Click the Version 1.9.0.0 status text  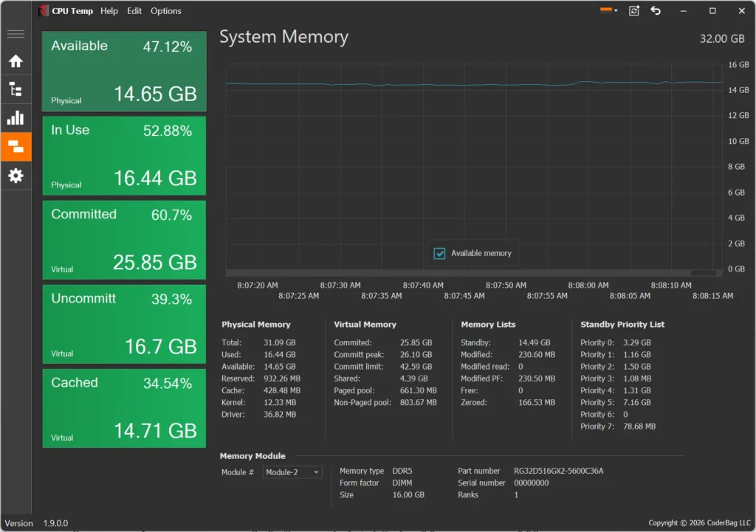point(37,523)
